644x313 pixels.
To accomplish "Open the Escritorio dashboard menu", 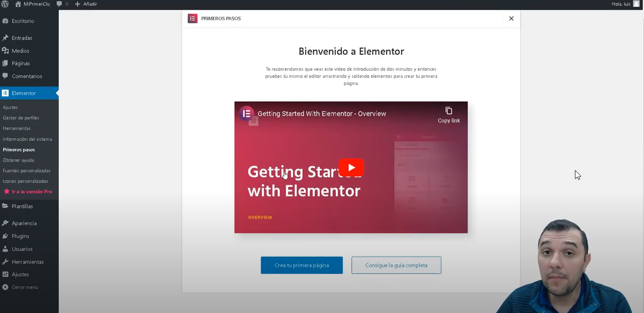I will coord(23,21).
